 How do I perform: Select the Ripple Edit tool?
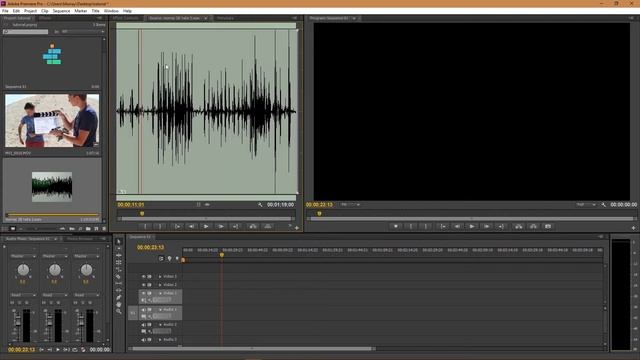[119, 255]
